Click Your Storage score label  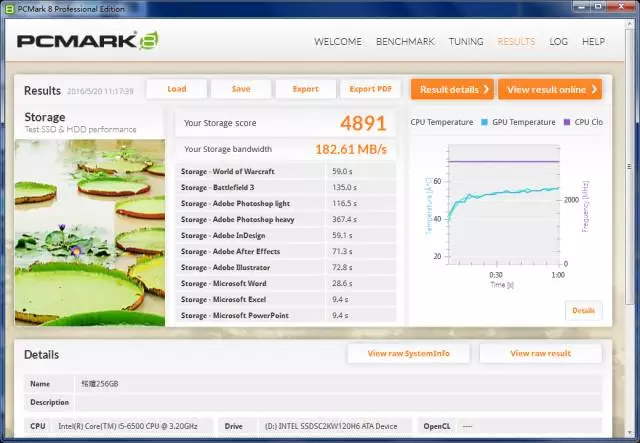220,123
